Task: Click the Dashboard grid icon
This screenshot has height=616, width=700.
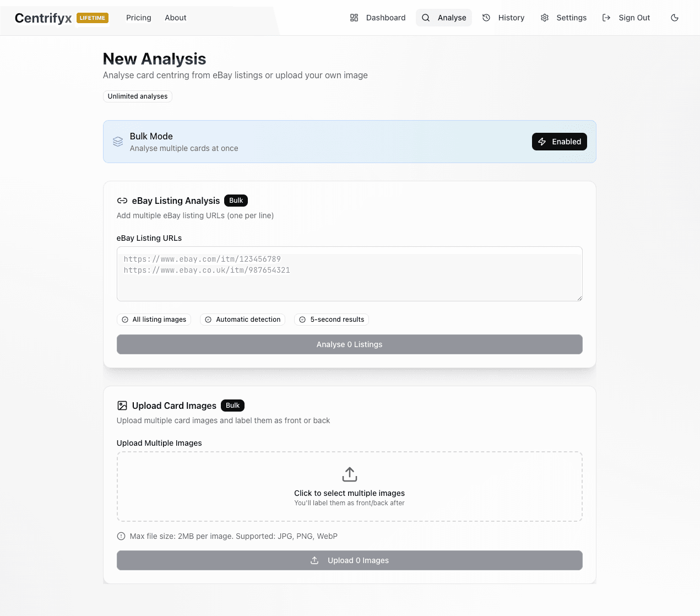Action: point(354,18)
